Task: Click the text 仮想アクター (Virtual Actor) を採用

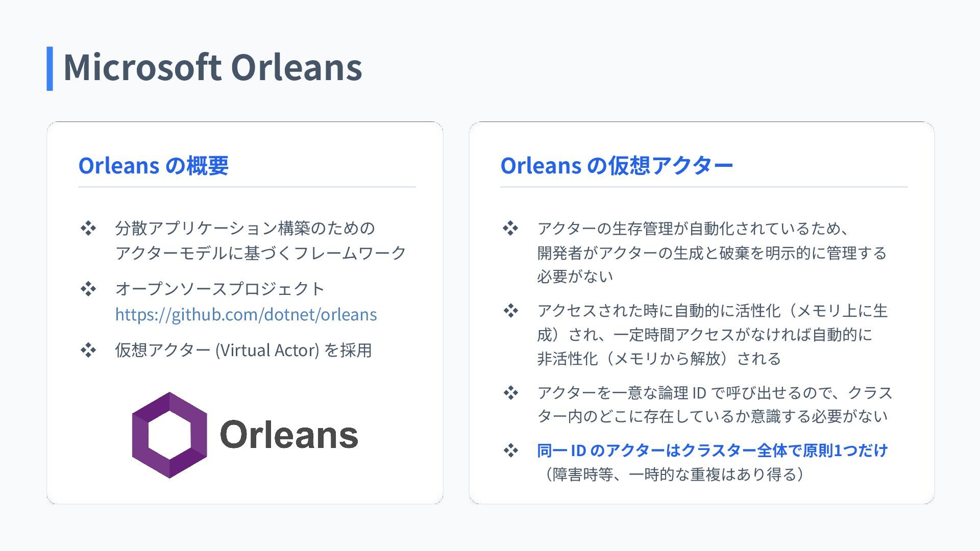Action: click(243, 350)
